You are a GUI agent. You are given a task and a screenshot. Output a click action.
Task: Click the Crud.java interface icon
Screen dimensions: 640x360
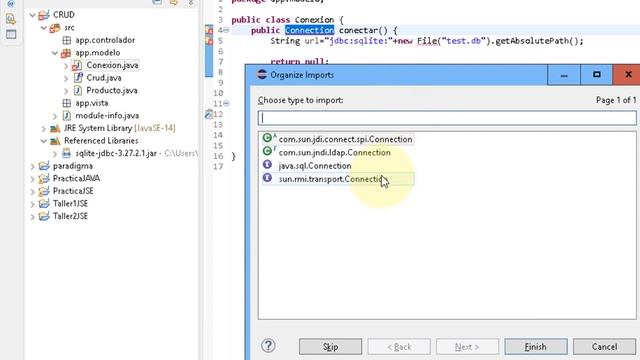click(78, 78)
